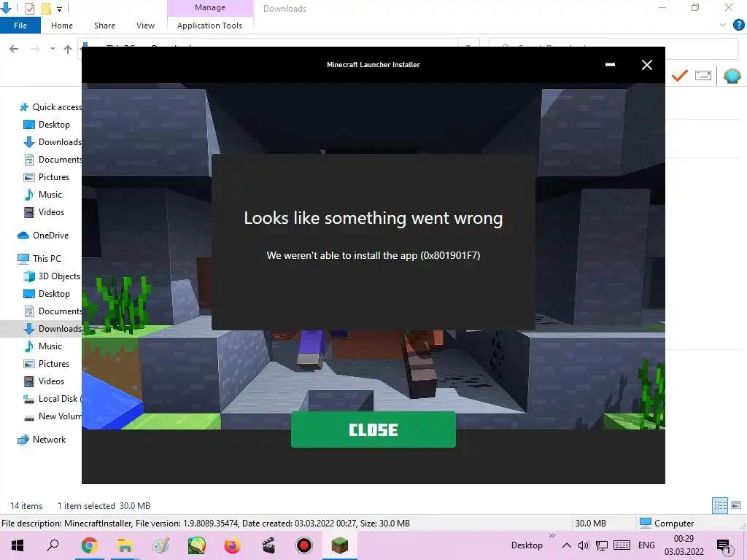
Task: Open Pictures under This PC
Action: click(x=47, y=364)
